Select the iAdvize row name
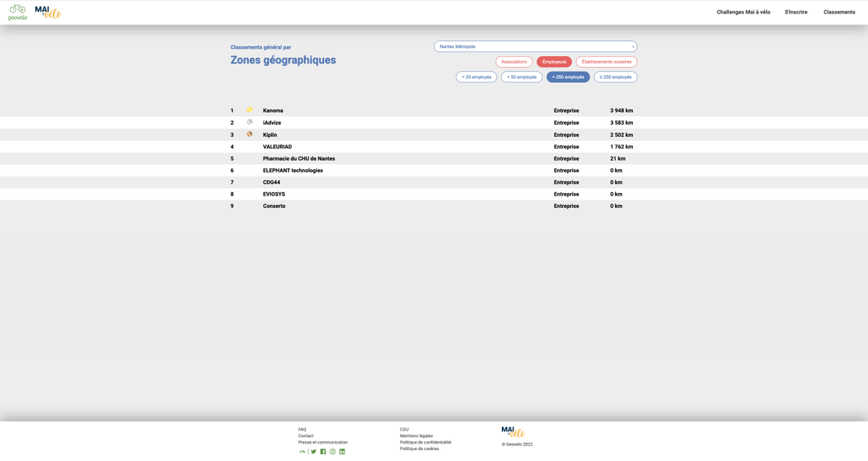The height and width of the screenshot is (461, 868). (x=272, y=123)
